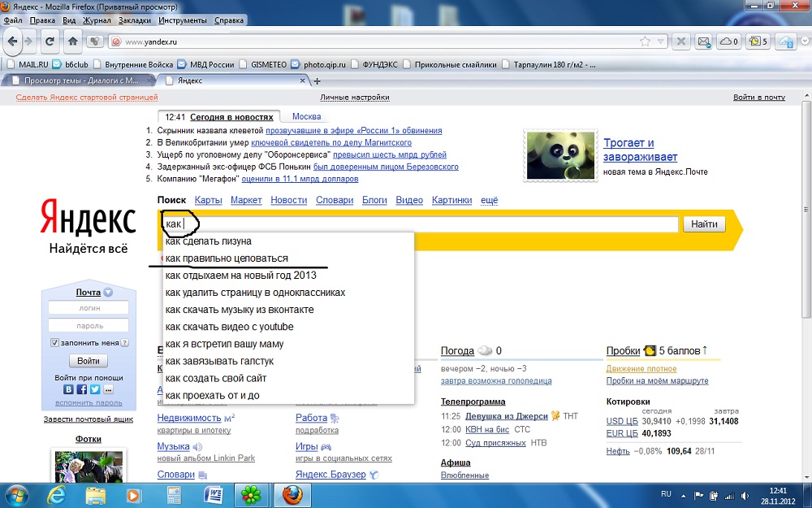Open the Закладки menu in Firefox
The width and height of the screenshot is (812, 508).
click(133, 20)
